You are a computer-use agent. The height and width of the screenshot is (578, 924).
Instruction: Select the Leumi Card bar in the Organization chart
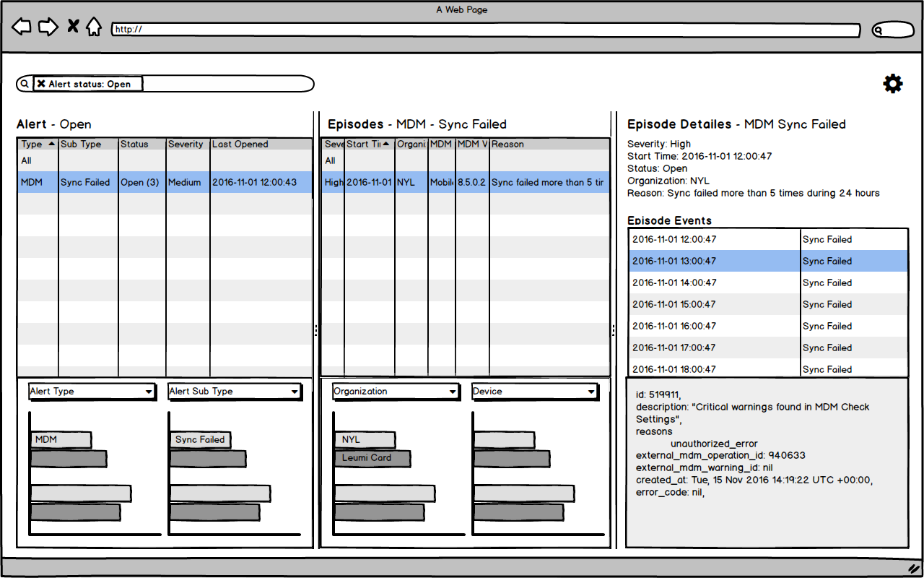coord(372,457)
